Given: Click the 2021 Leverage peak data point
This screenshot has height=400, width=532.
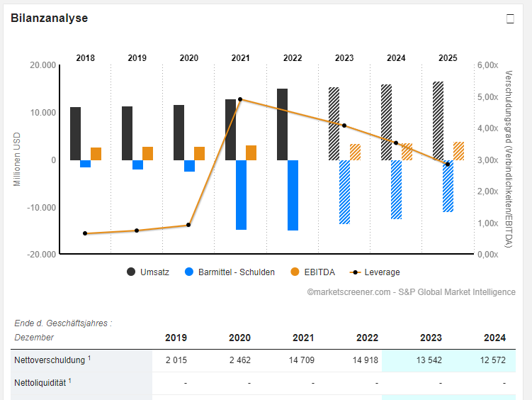Looking at the screenshot, I should 240,100.
